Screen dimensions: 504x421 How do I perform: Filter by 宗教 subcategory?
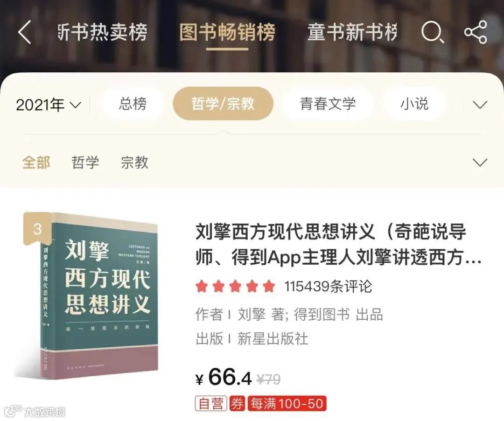(135, 162)
